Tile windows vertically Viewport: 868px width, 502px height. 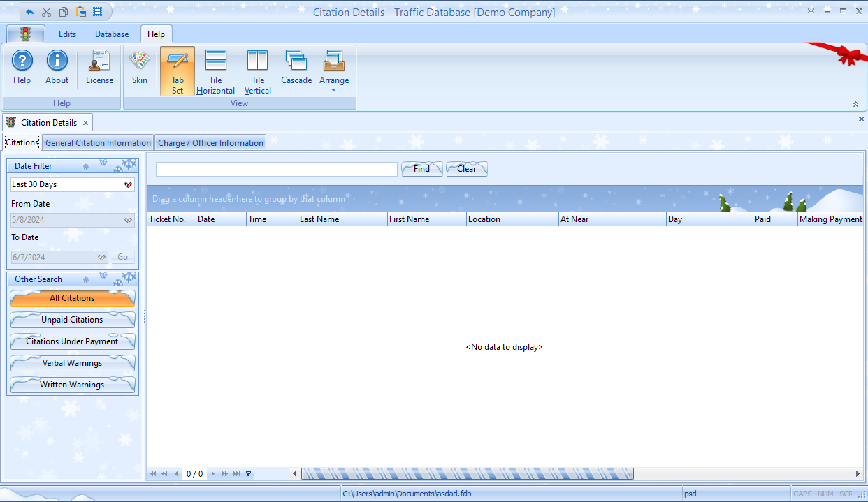(258, 71)
